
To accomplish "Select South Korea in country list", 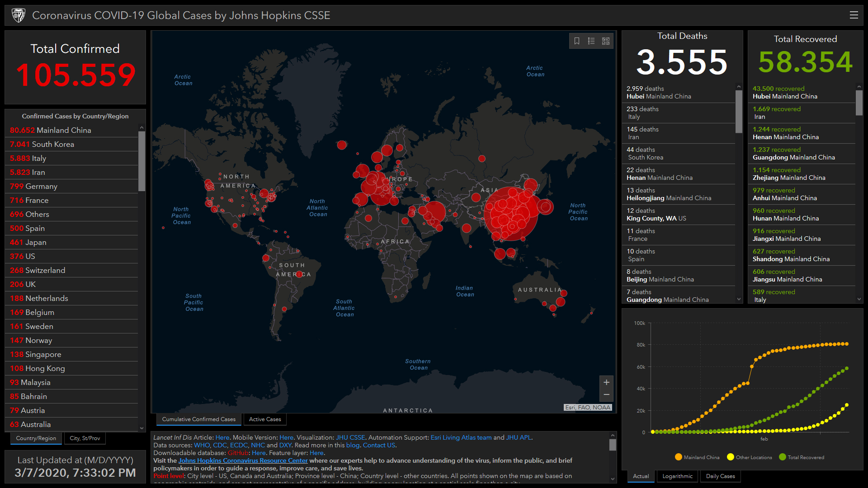I will click(71, 144).
